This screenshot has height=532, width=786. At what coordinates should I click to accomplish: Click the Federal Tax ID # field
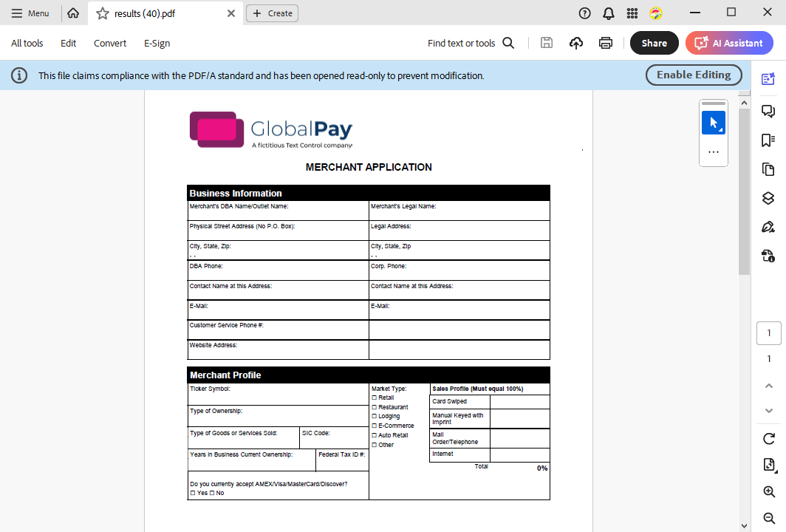342,460
